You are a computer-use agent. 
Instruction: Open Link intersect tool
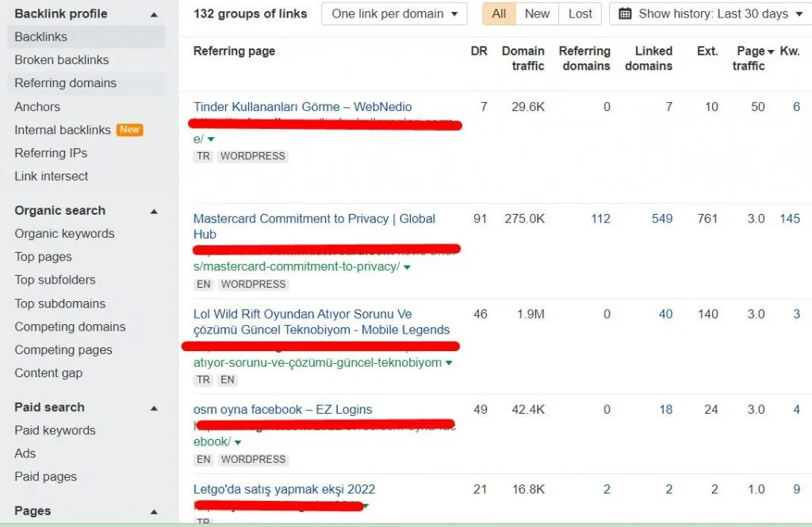52,177
